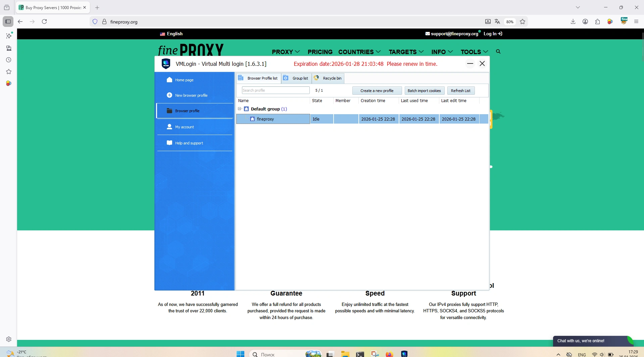Click the VMLogin shield logo icon
644x357 pixels.
166,63
